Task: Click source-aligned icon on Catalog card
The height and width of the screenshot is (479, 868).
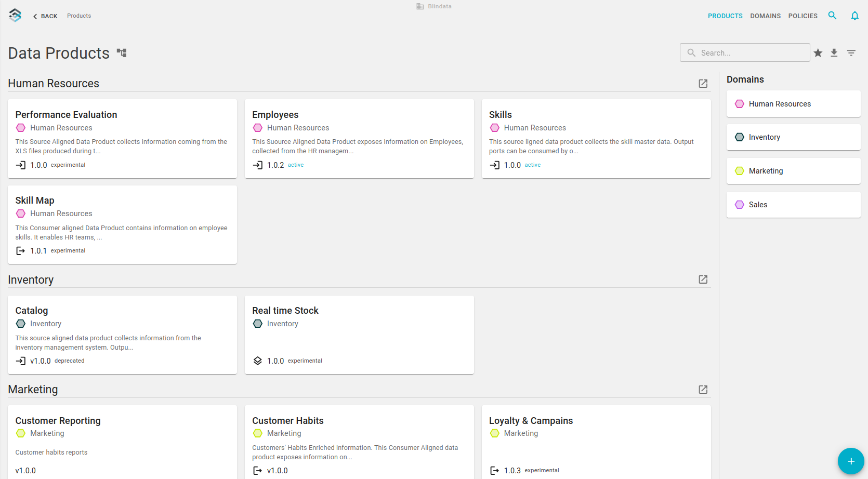Action: tap(21, 361)
